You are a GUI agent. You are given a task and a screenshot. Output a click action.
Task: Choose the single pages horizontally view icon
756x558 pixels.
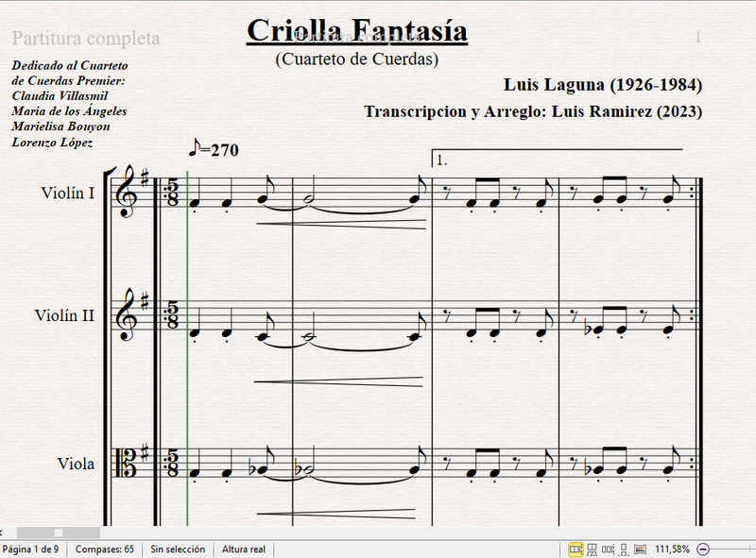tap(608, 550)
